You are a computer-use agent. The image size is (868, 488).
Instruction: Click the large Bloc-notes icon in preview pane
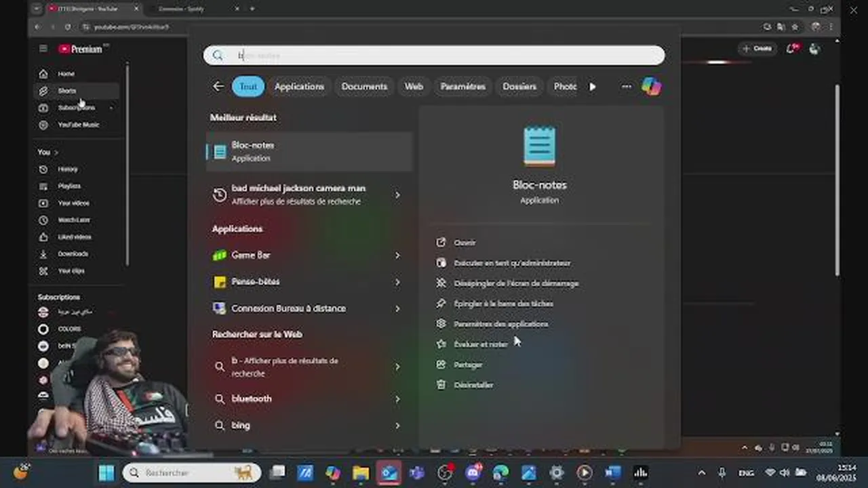point(540,146)
